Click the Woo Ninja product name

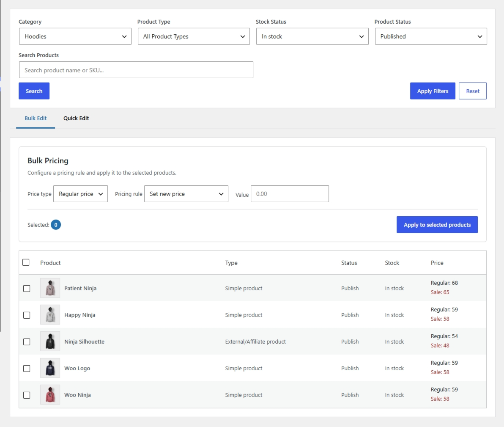(x=77, y=395)
